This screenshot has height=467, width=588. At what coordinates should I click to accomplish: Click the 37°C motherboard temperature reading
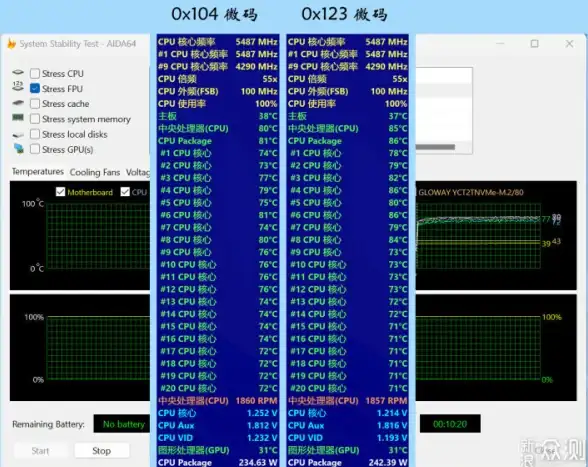pos(398,116)
